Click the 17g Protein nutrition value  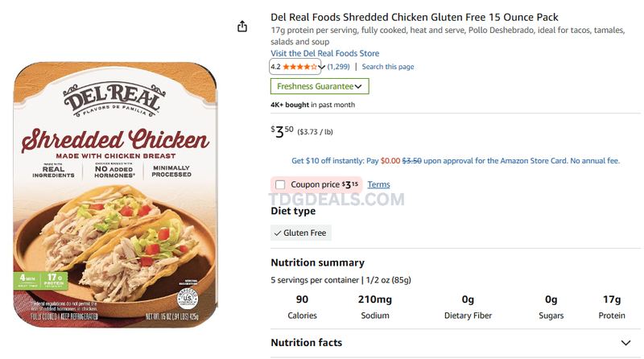click(612, 307)
